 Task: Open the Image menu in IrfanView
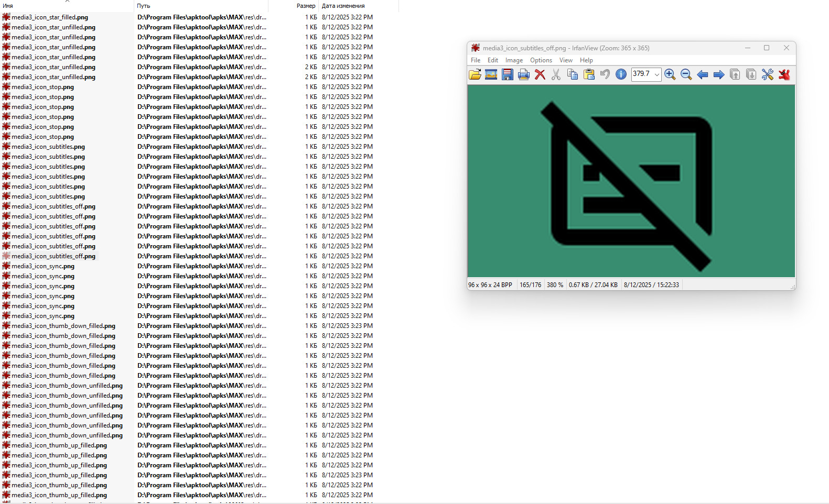coord(514,60)
